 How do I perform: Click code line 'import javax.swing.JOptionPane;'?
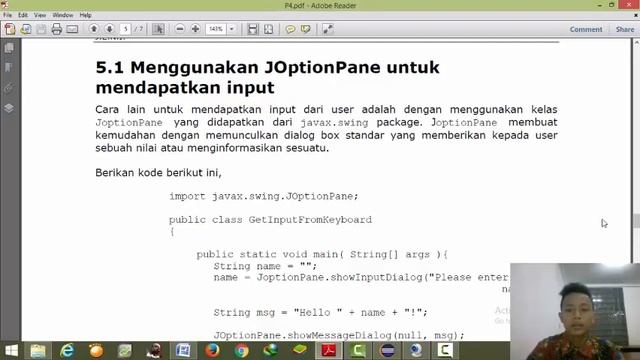264,196
